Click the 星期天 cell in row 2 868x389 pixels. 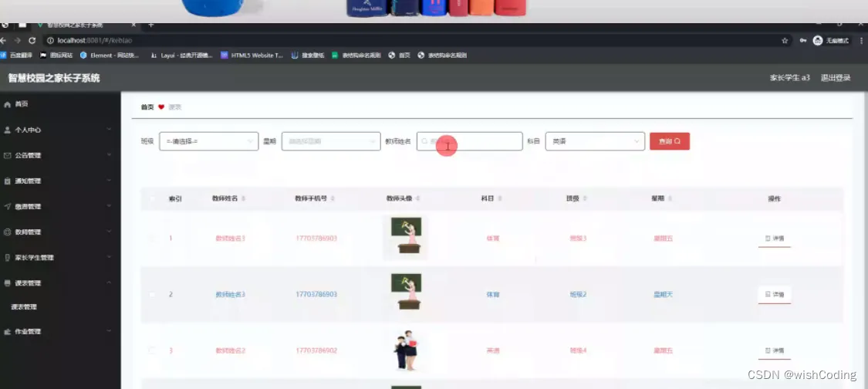pos(663,294)
